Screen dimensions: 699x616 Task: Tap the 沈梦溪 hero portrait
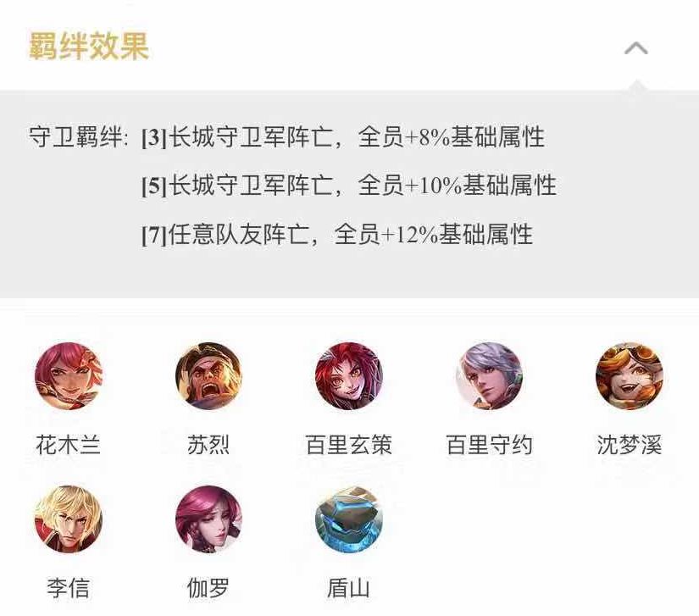(629, 375)
